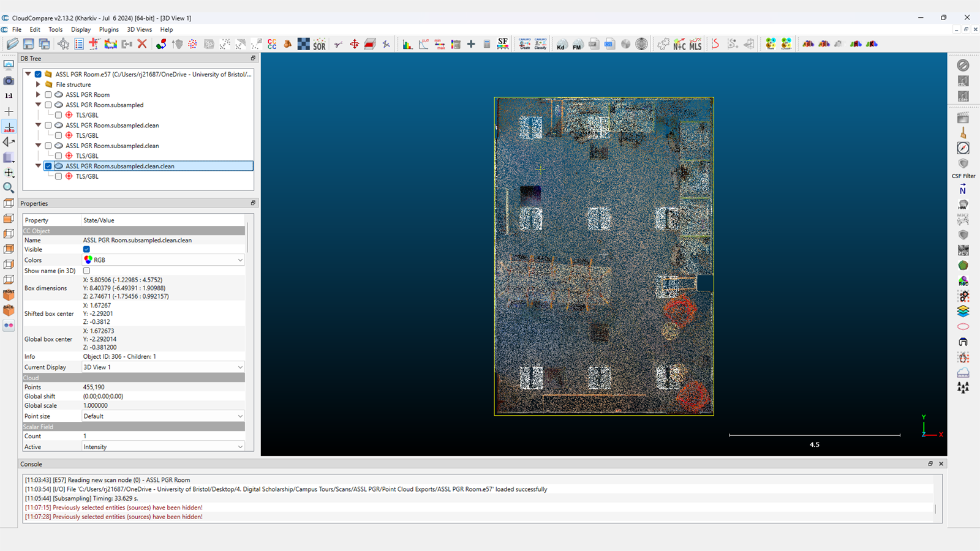Image resolution: width=980 pixels, height=551 pixels.
Task: Open the Display menu
Action: pos(81,29)
